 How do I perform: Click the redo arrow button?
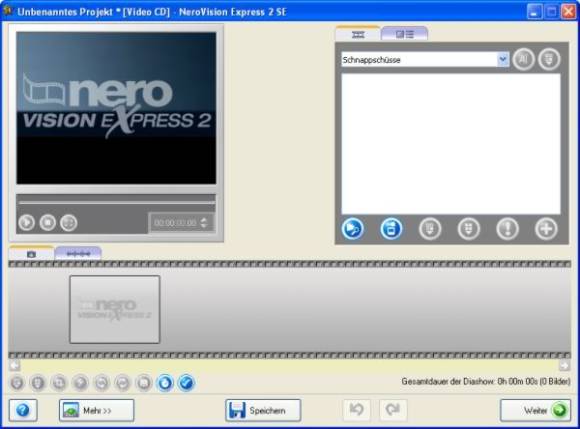coord(393,410)
